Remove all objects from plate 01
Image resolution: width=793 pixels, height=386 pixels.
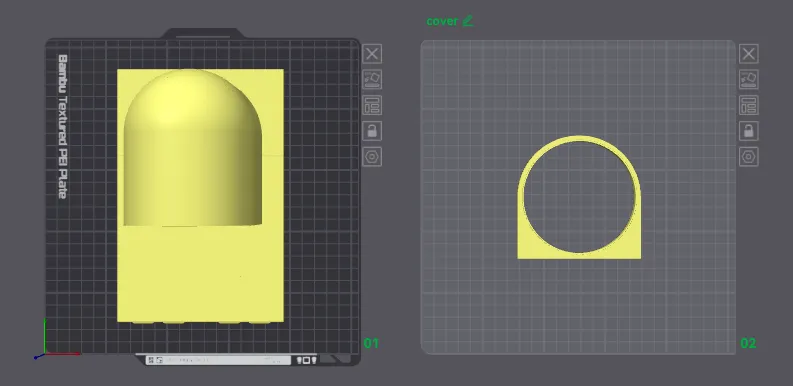point(372,54)
